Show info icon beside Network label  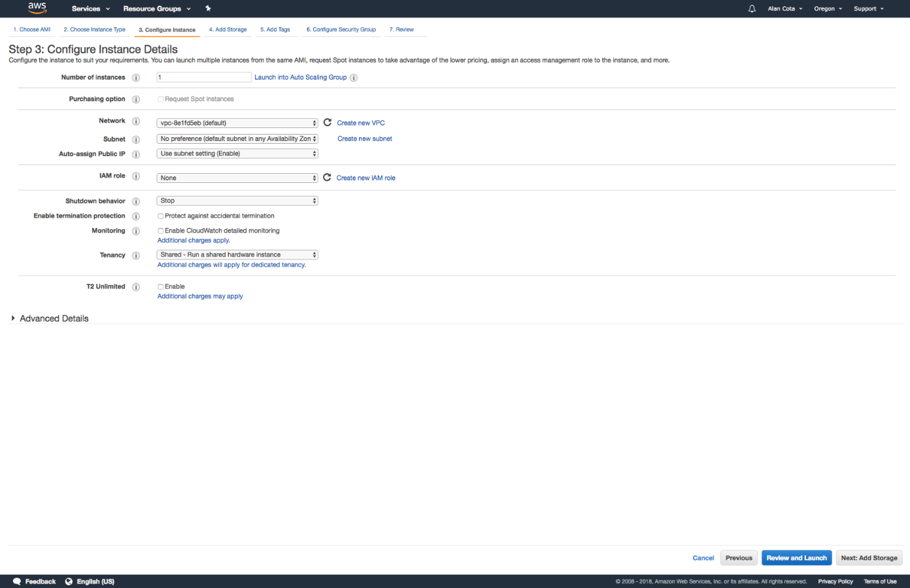pos(136,122)
